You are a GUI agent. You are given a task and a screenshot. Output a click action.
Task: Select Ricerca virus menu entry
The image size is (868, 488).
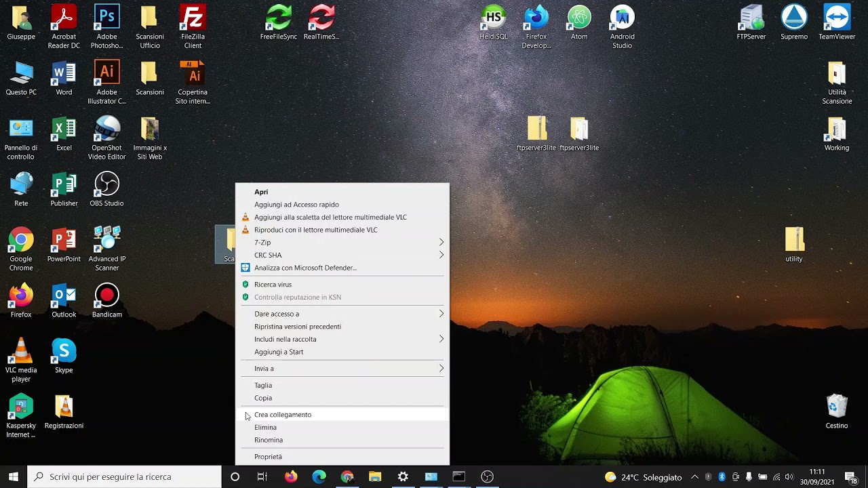pos(342,285)
